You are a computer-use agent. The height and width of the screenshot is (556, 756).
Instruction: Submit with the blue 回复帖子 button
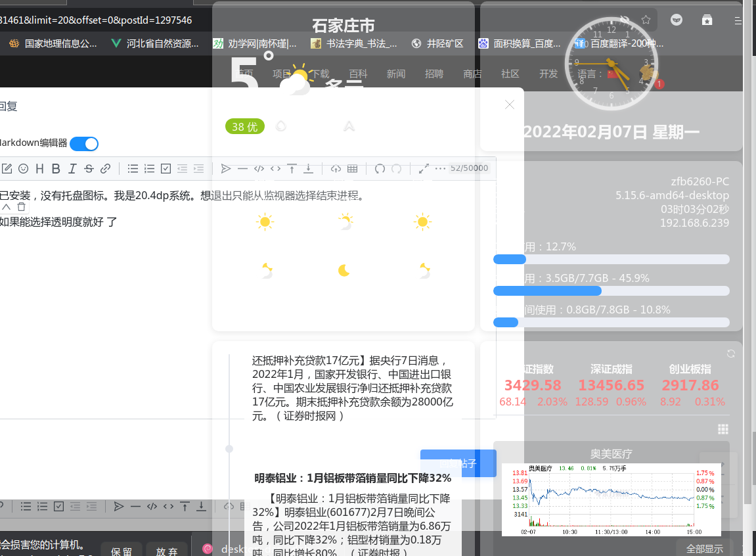point(458,463)
